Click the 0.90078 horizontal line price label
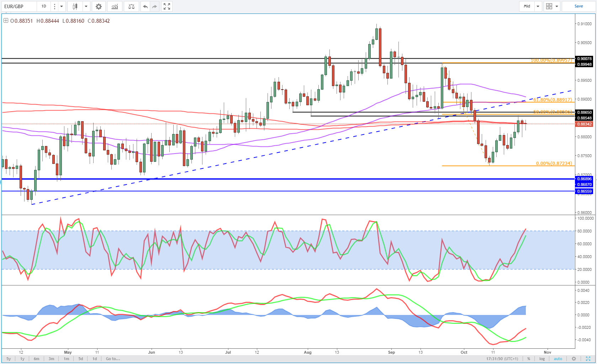This screenshot has width=597, height=364. (584, 59)
